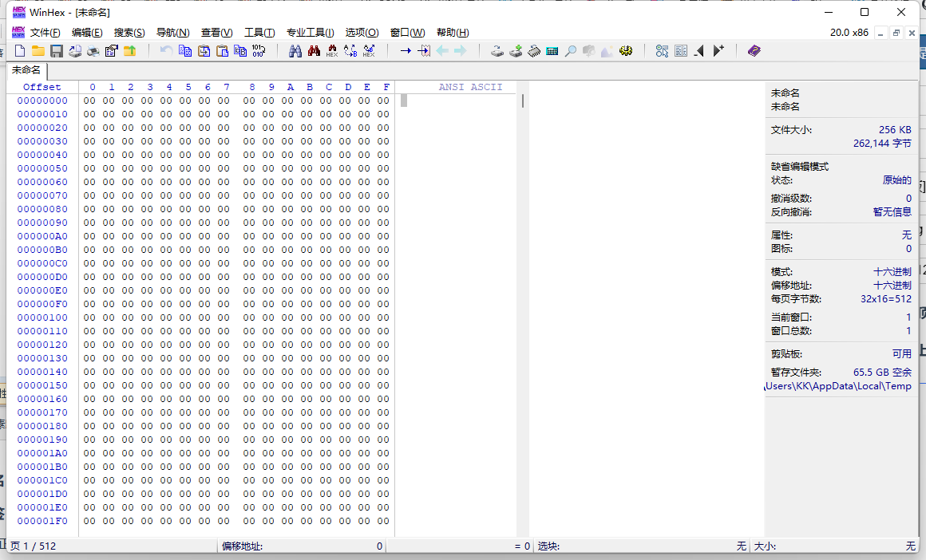Open the 工具(T) menu

(259, 33)
